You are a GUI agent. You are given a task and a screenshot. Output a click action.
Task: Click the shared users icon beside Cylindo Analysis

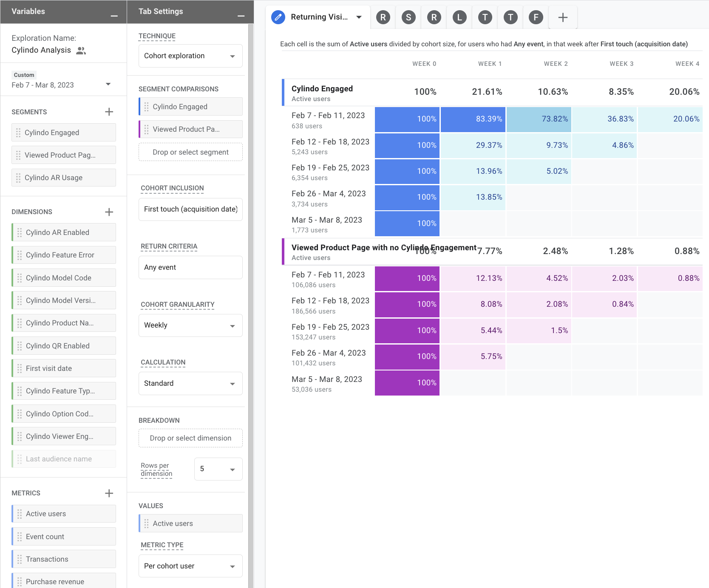(81, 51)
